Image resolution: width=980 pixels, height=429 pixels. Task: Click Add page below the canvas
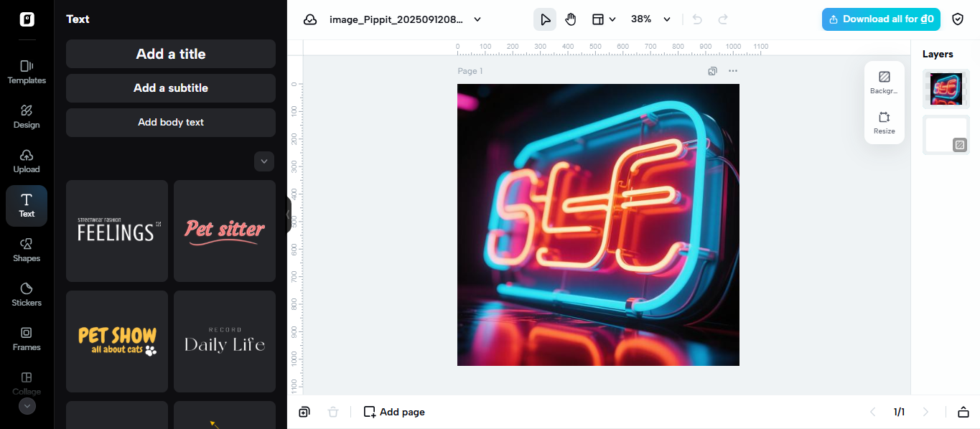[393, 412]
